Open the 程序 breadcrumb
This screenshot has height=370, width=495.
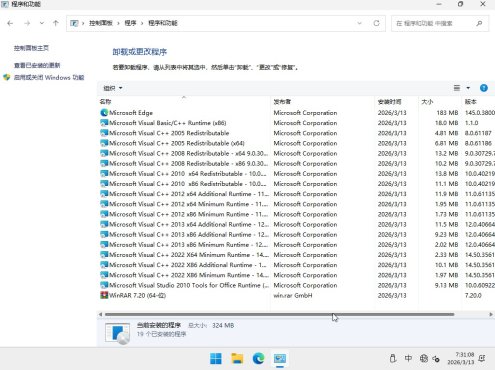pos(130,23)
